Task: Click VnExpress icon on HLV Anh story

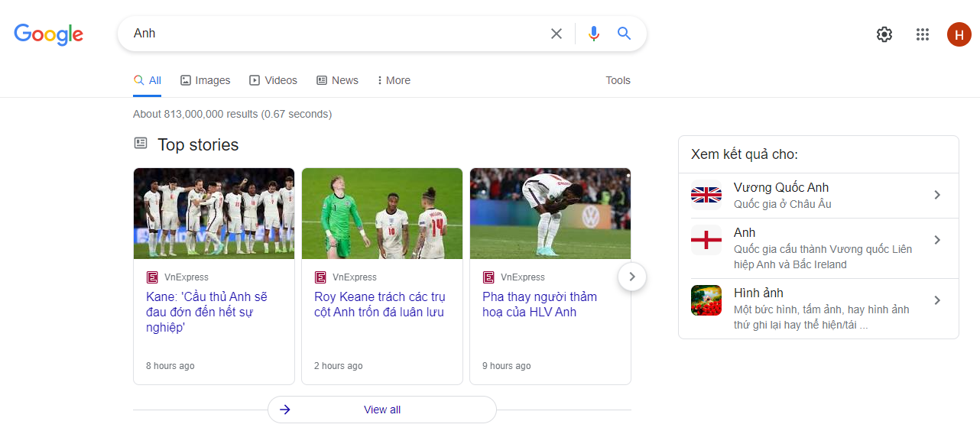Action: click(488, 277)
